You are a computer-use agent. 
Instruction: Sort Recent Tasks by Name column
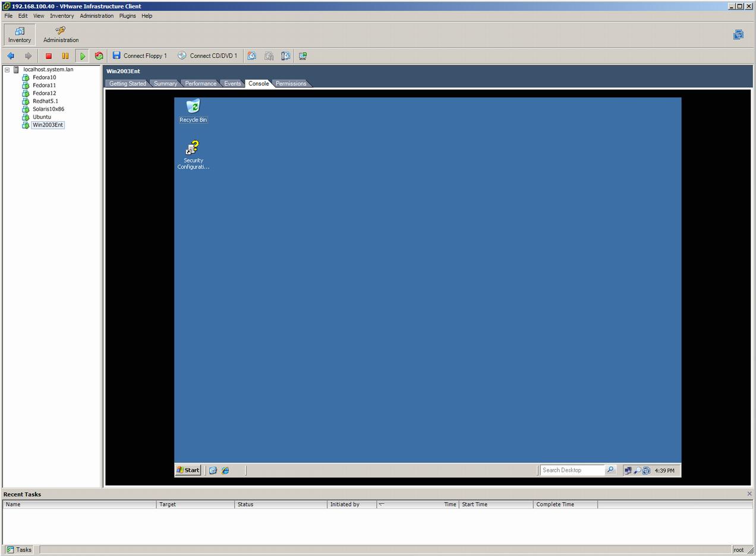[x=80, y=504]
